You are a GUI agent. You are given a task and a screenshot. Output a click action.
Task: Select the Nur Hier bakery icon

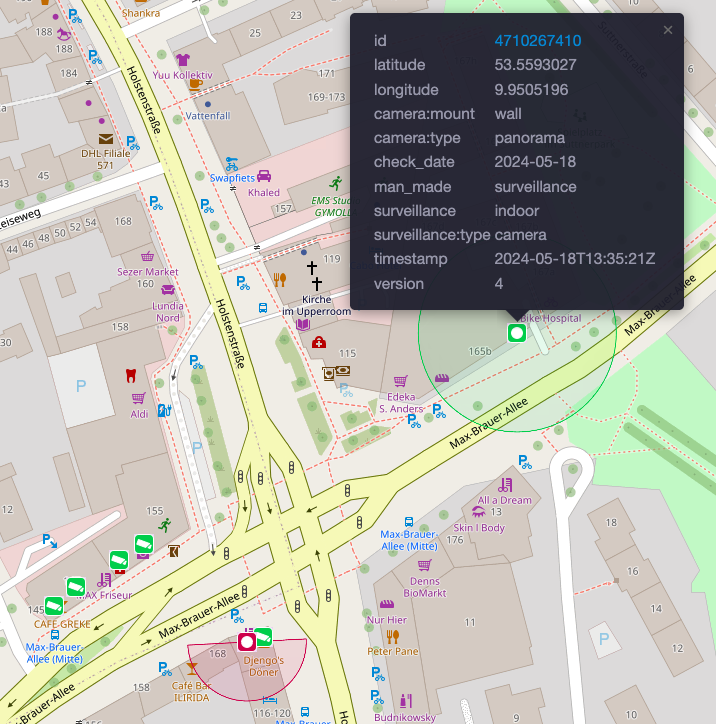pyautogui.click(x=386, y=604)
